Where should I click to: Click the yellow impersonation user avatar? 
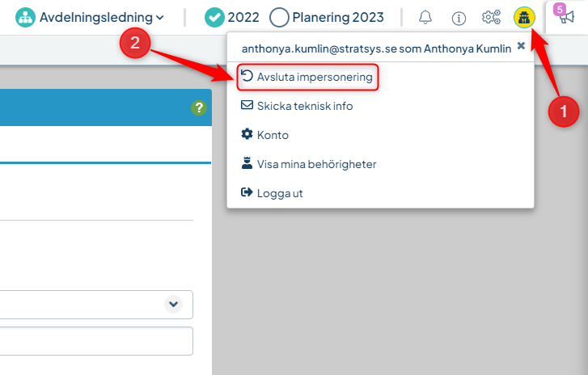[x=524, y=17]
